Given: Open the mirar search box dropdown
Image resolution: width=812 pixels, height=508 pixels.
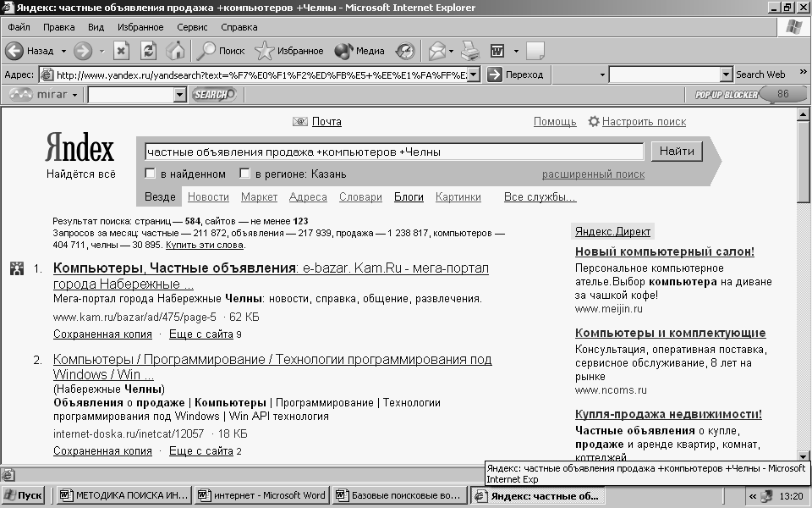Looking at the screenshot, I should click(x=179, y=94).
